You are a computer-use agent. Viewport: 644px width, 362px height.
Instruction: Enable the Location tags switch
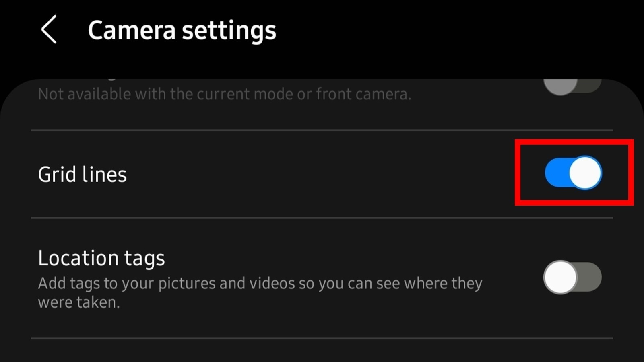tap(572, 277)
